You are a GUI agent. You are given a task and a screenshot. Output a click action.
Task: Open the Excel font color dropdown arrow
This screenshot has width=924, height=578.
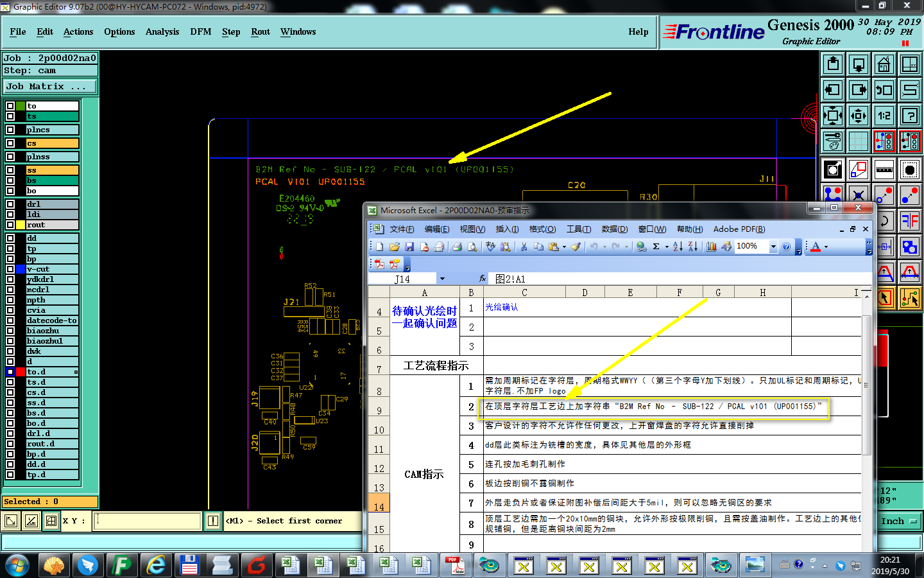tap(826, 247)
